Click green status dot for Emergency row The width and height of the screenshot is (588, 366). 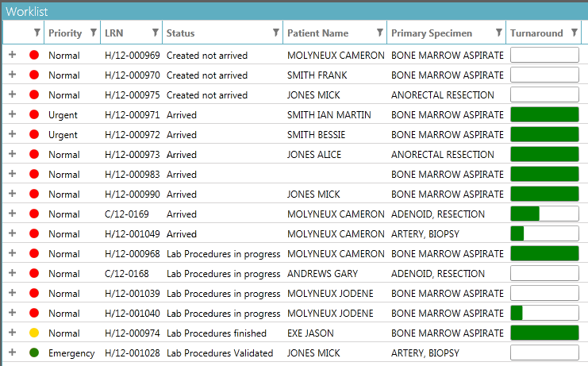tap(34, 353)
